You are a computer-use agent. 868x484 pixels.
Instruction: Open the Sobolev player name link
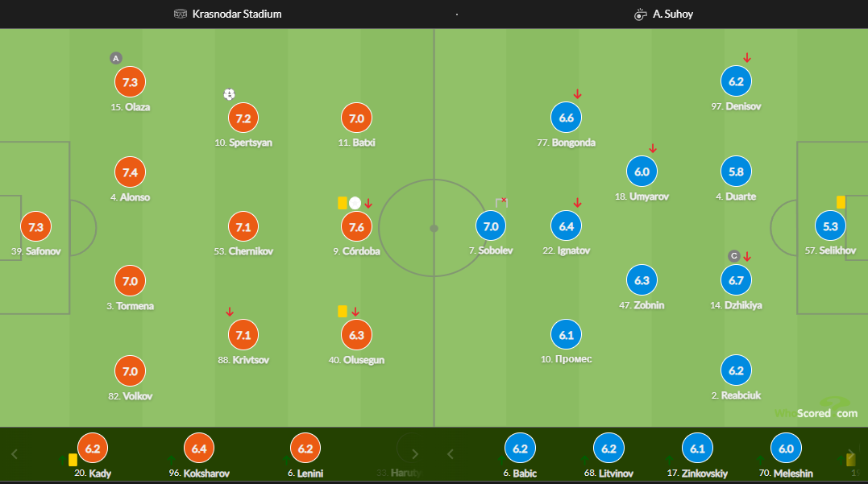point(491,250)
